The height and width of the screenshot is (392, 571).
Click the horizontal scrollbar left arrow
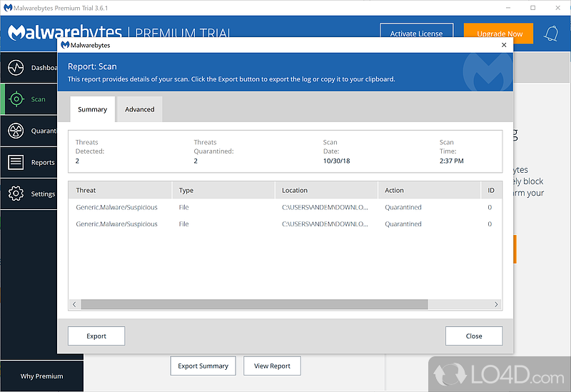pos(74,304)
